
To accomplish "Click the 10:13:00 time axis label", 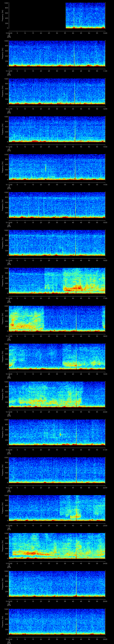I will click(x=9, y=184).
